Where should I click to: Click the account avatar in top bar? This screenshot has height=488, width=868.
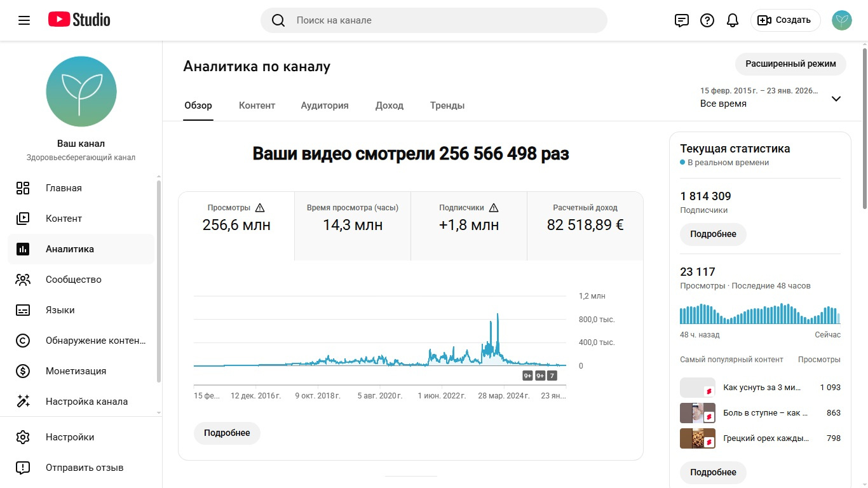point(842,20)
